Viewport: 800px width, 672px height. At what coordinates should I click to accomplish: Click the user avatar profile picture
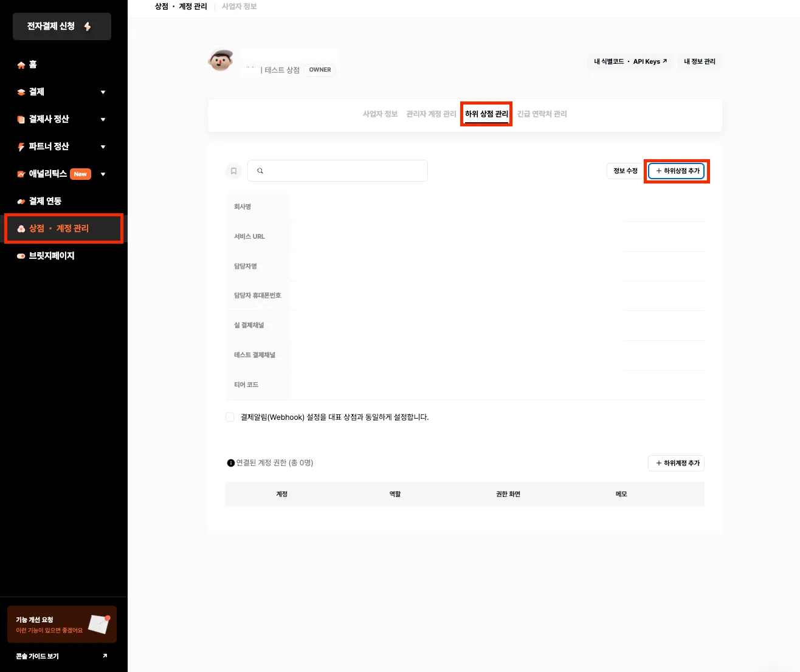(220, 61)
